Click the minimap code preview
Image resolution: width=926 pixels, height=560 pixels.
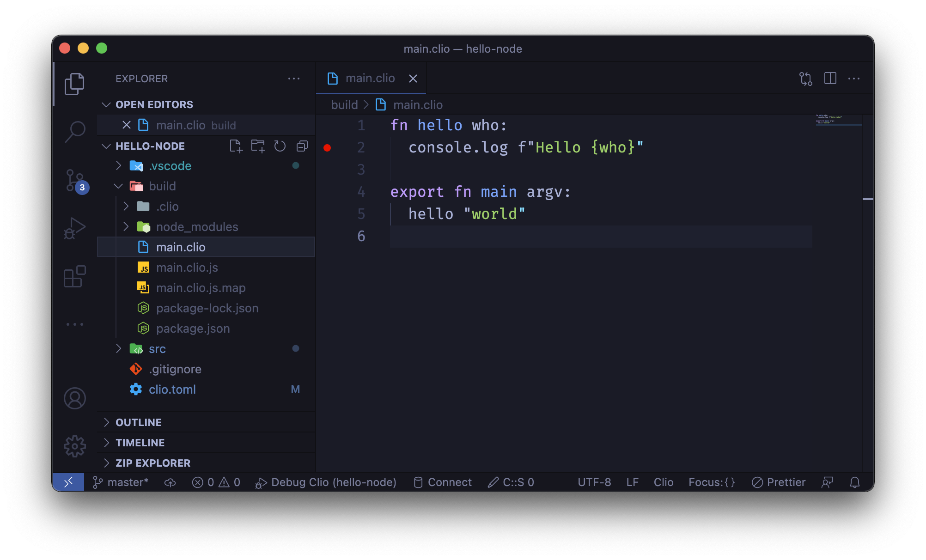pyautogui.click(x=838, y=120)
